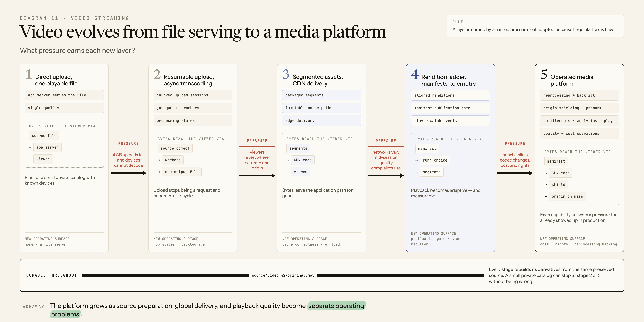Click 'launch spikes, codec changes' pressure text
The width and height of the screenshot is (644, 322).
[x=515, y=157]
